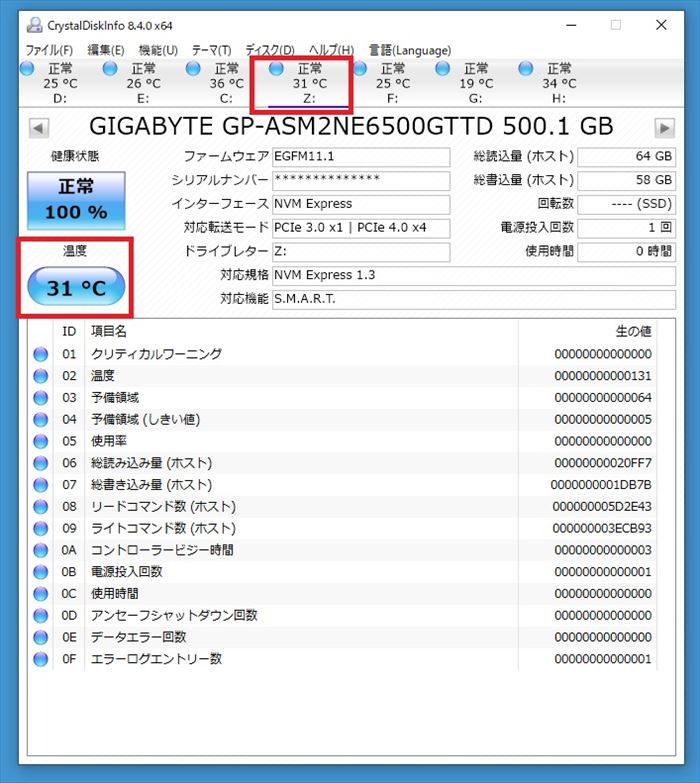Click status orb for 0F エラーログエントリー数
700x783 pixels.
coord(40,659)
